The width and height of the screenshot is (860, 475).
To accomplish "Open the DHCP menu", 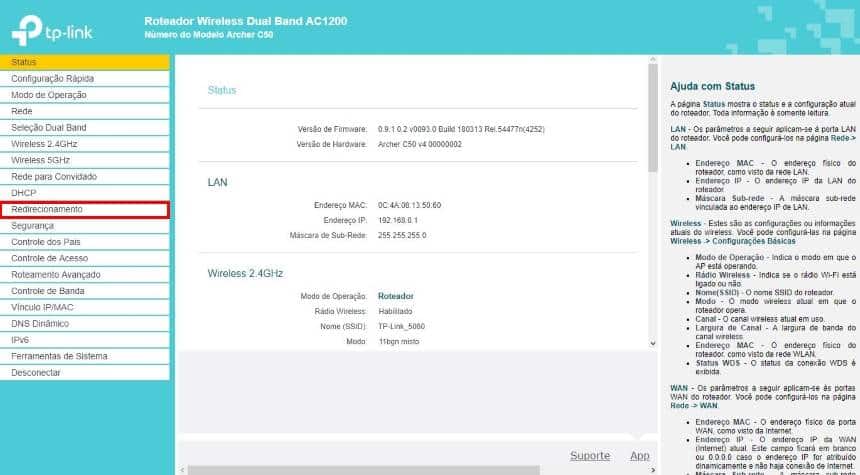I will coord(84,193).
